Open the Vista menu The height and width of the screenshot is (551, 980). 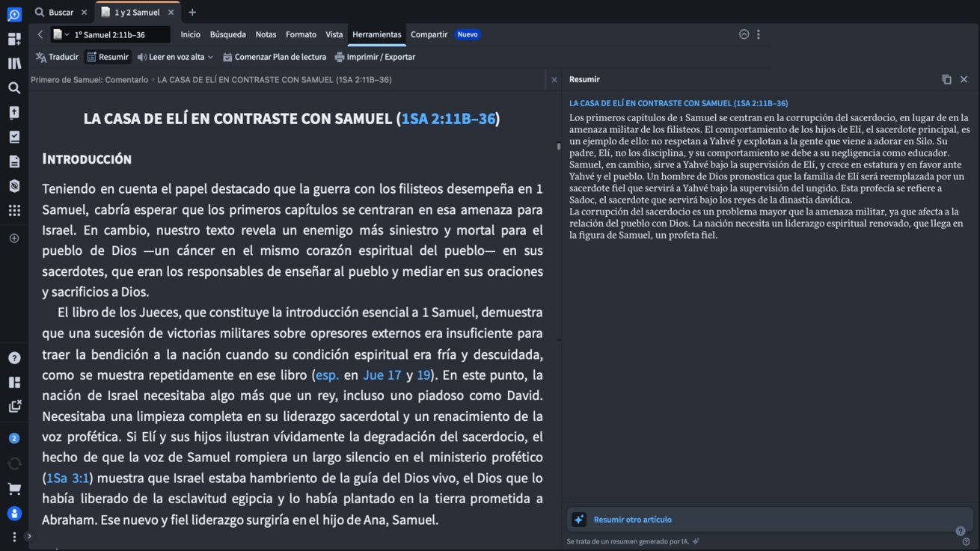334,34
